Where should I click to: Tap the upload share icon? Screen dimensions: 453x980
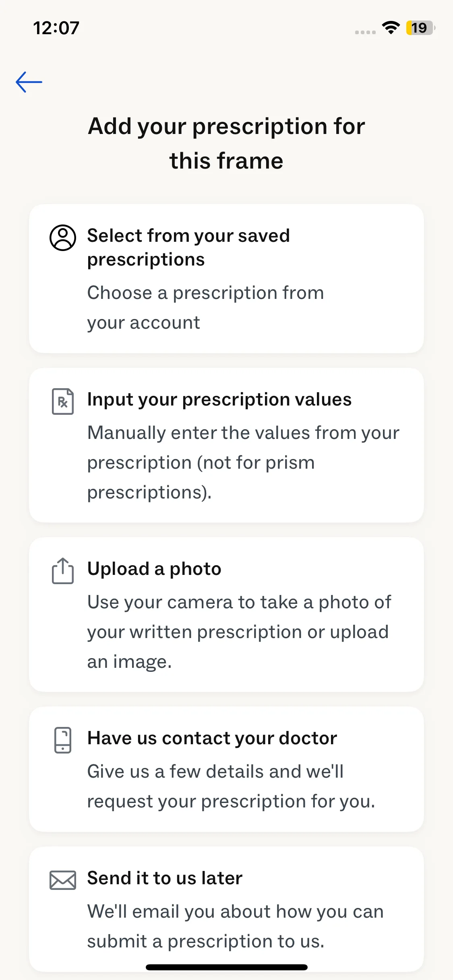click(63, 570)
